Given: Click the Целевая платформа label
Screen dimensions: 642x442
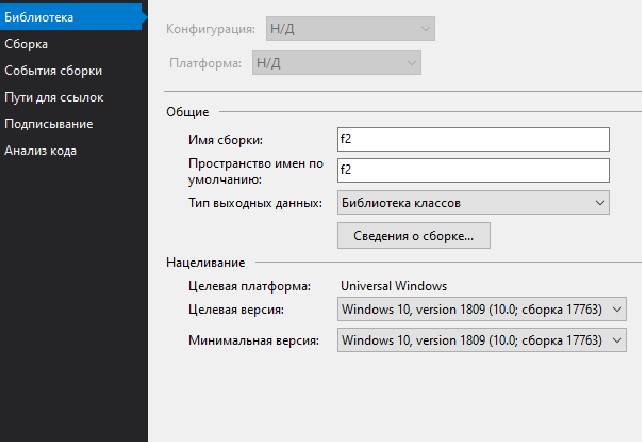Looking at the screenshot, I should pos(249,286).
